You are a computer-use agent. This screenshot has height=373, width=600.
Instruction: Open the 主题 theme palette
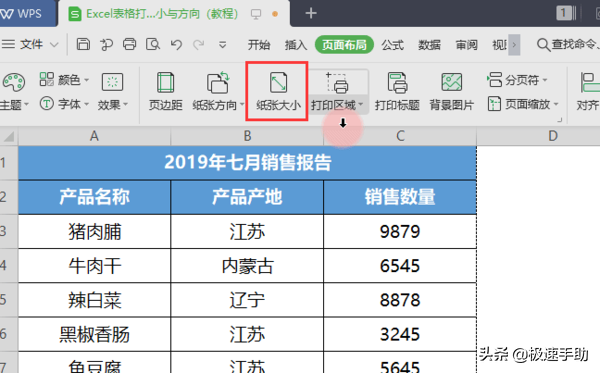(14, 91)
